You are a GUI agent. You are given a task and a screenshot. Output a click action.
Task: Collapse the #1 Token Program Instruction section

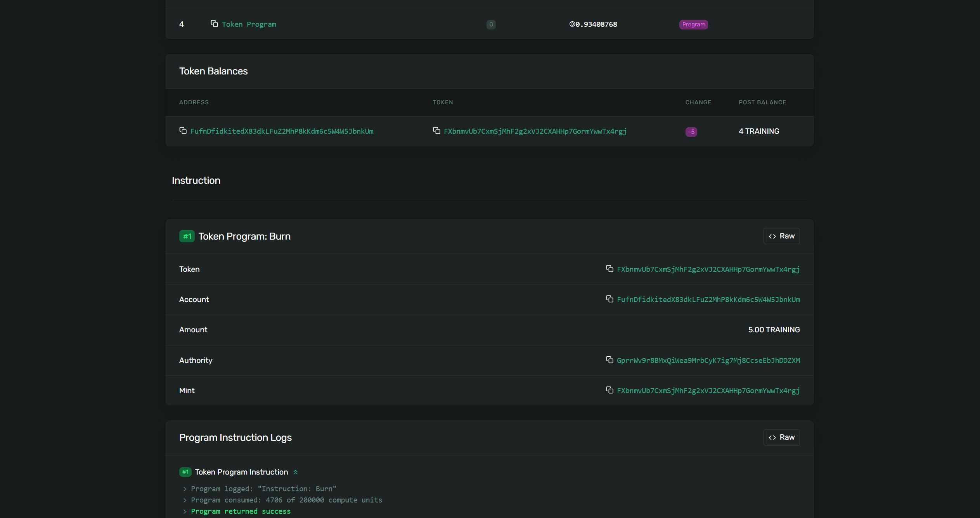tap(295, 471)
